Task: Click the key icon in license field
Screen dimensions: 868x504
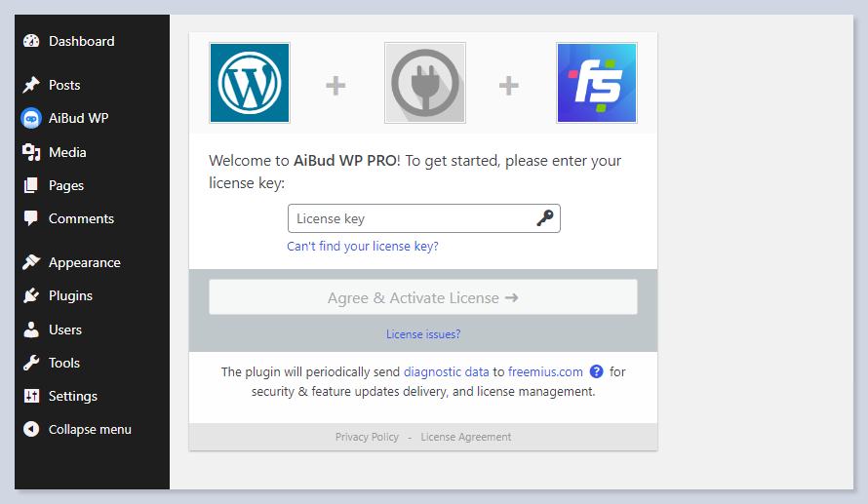Action: point(545,218)
